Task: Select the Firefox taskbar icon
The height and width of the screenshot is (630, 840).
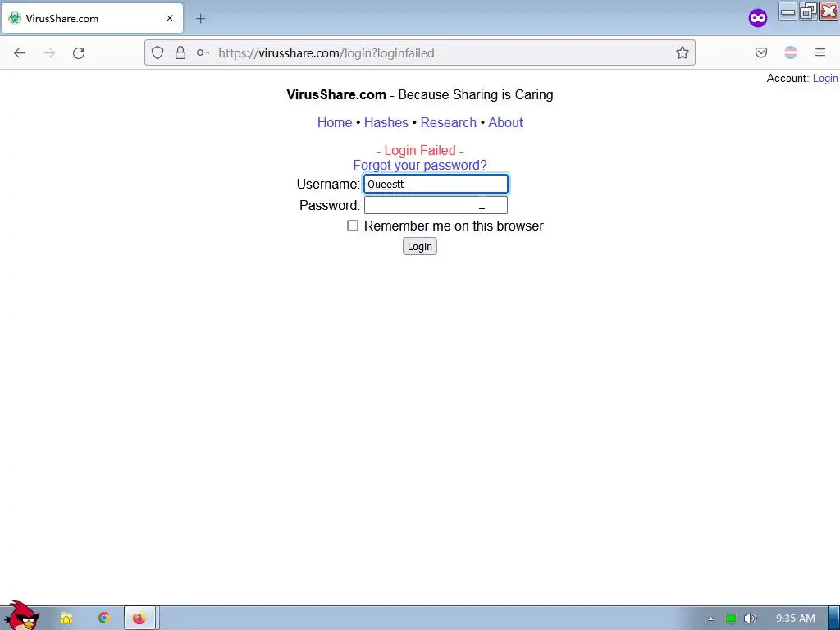Action: [x=139, y=619]
